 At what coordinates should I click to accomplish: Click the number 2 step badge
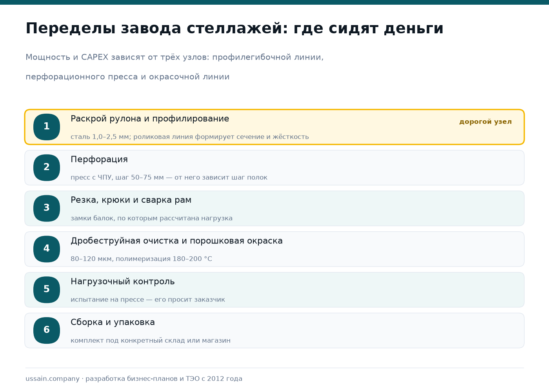[x=47, y=168]
